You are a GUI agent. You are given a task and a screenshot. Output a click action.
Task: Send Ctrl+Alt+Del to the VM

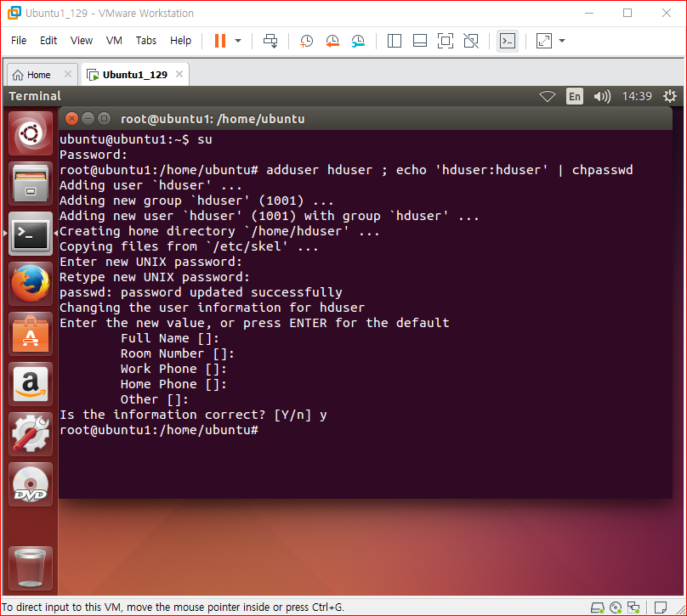270,41
